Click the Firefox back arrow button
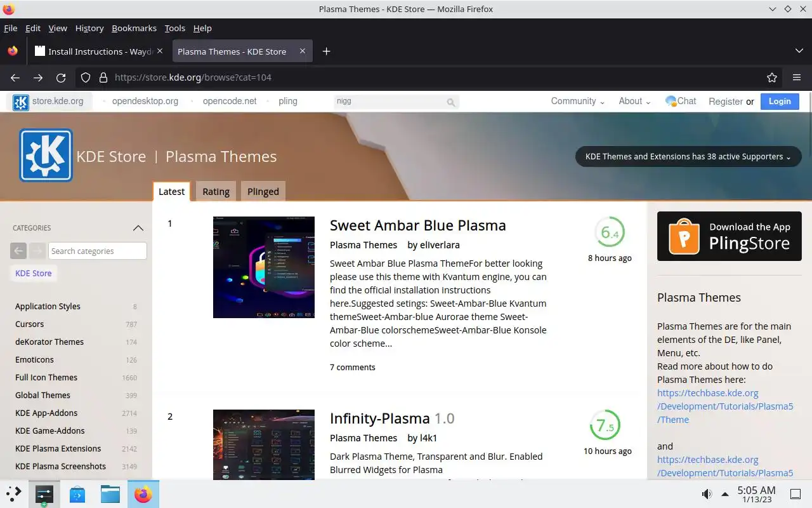812x508 pixels. [15, 77]
